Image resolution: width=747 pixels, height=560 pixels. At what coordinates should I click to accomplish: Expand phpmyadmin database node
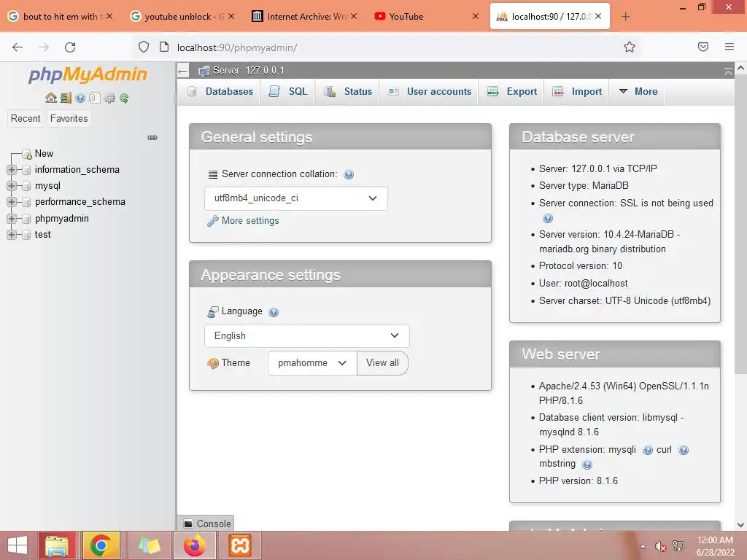[12, 219]
